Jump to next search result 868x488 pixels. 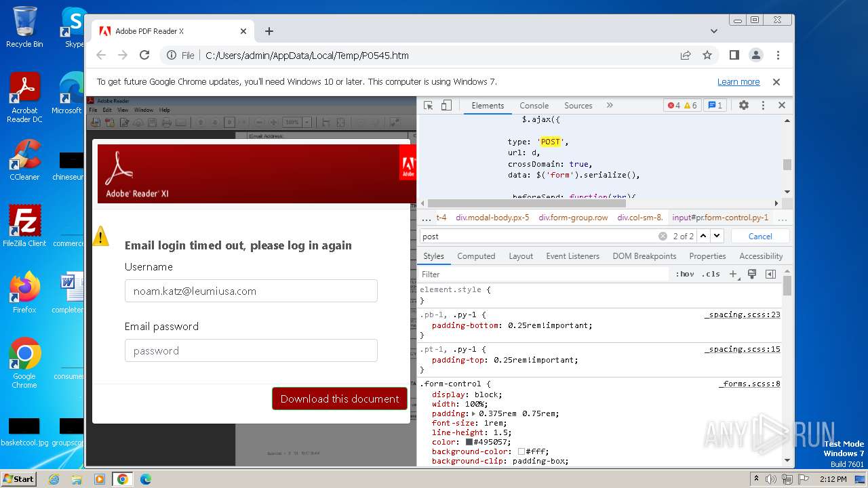coord(717,236)
